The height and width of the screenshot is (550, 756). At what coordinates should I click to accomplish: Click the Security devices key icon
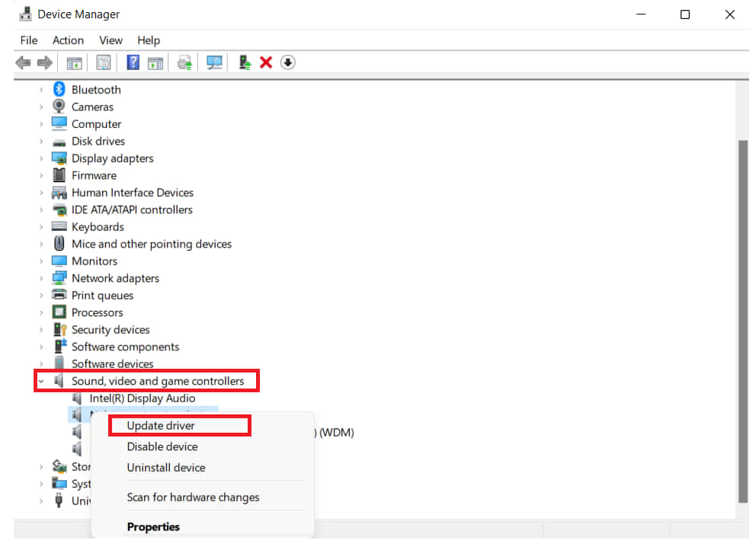point(59,330)
